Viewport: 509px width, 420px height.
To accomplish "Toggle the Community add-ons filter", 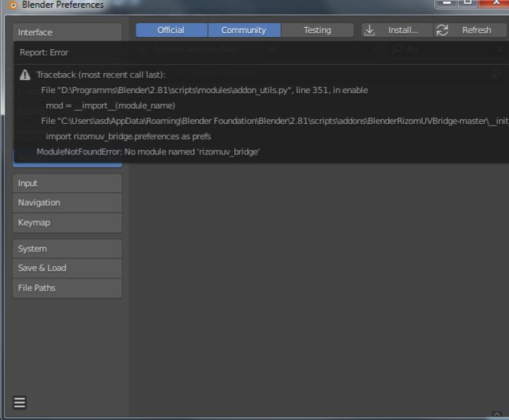I will click(x=244, y=30).
